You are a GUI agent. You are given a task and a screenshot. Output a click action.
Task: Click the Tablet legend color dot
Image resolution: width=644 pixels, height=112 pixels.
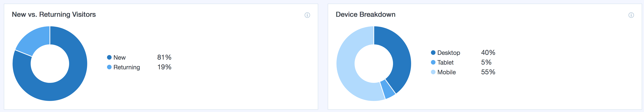click(433, 62)
